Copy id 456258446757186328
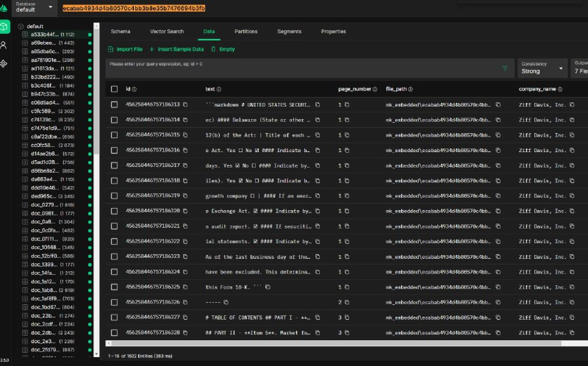 tap(185, 332)
